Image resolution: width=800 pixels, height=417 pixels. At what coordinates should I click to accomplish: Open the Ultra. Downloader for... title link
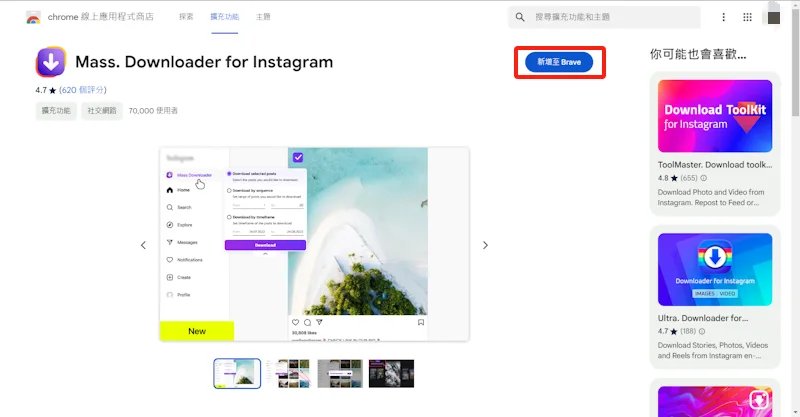703,318
